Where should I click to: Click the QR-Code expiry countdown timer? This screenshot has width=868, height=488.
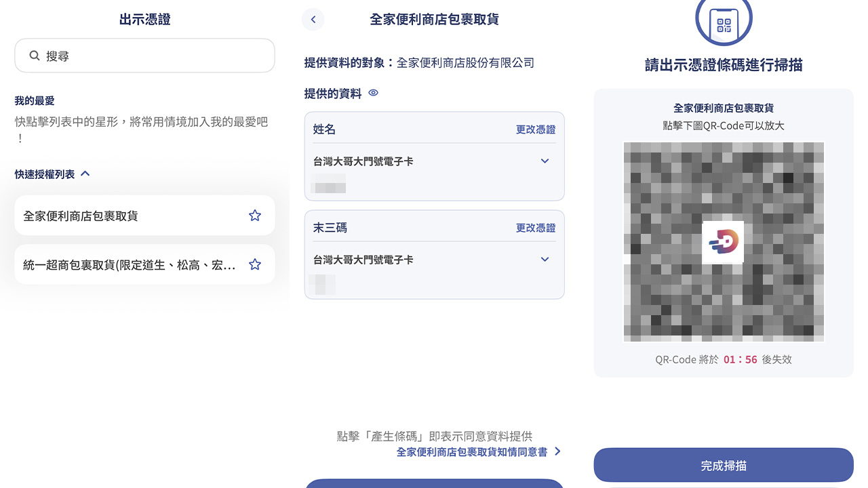click(x=740, y=360)
